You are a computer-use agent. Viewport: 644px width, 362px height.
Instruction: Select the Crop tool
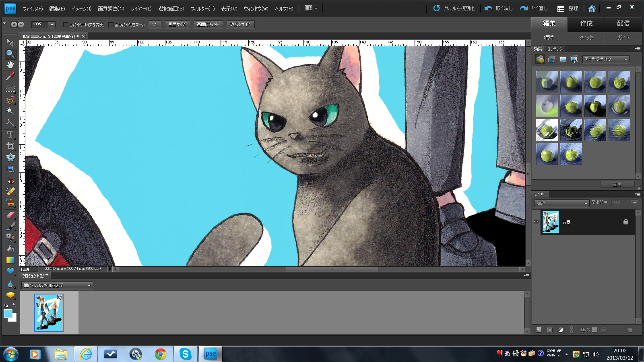pos(10,146)
